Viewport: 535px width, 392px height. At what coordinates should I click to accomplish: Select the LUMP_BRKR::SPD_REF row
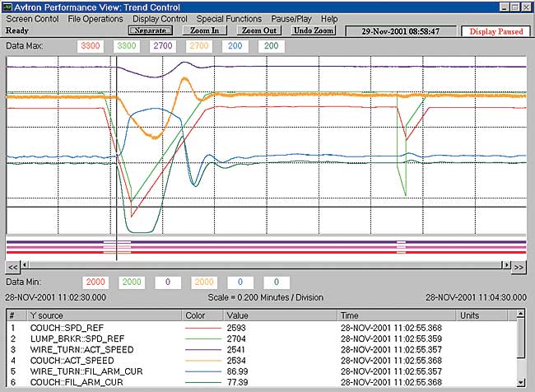pos(262,339)
